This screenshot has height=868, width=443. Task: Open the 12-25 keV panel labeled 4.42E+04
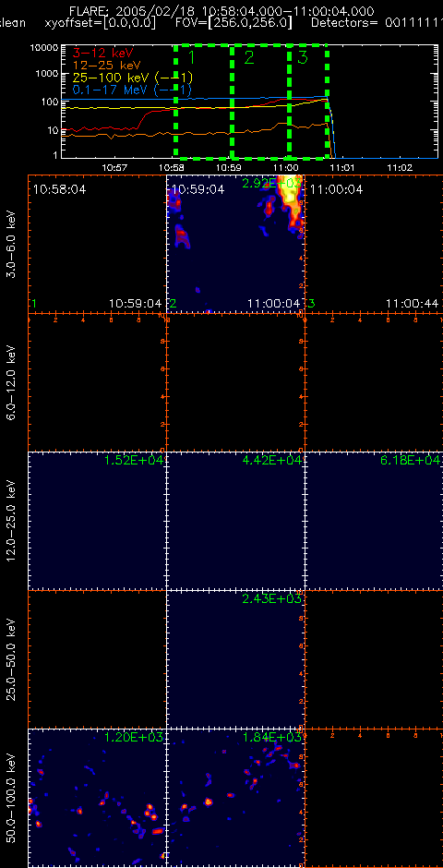(x=235, y=521)
